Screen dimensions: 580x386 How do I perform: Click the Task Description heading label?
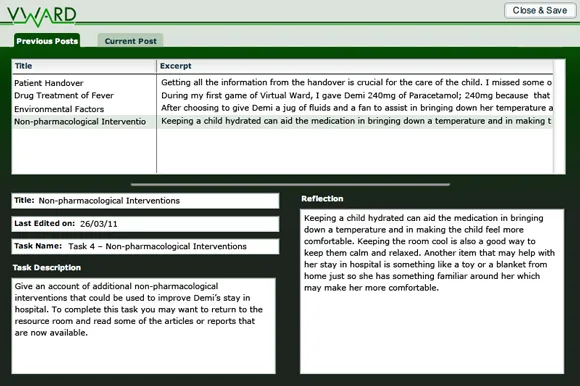point(47,268)
